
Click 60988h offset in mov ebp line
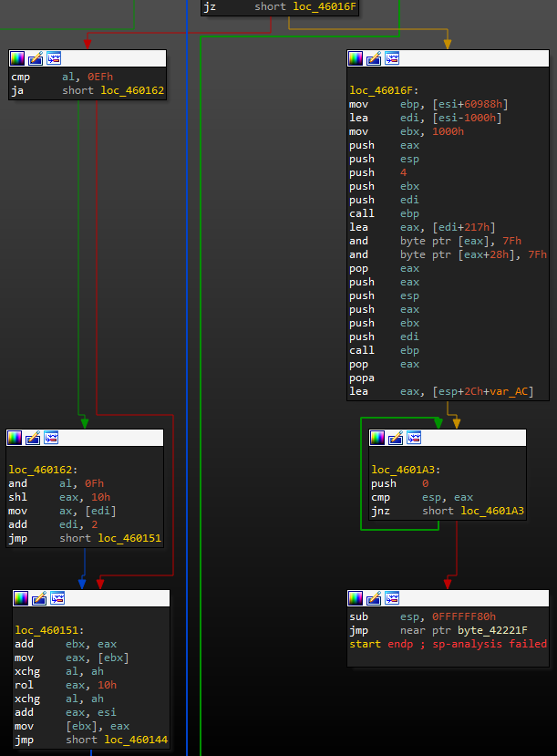[483, 105]
